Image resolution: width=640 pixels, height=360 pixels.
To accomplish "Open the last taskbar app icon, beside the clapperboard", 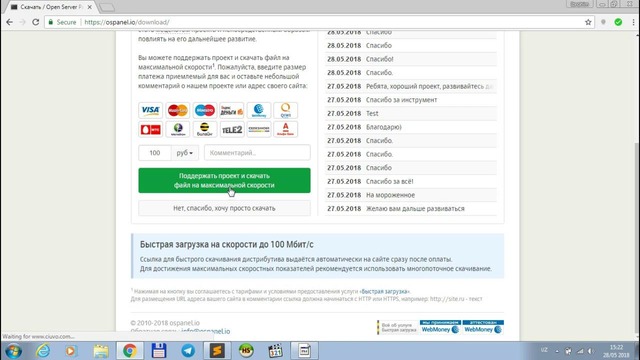I will [304, 351].
